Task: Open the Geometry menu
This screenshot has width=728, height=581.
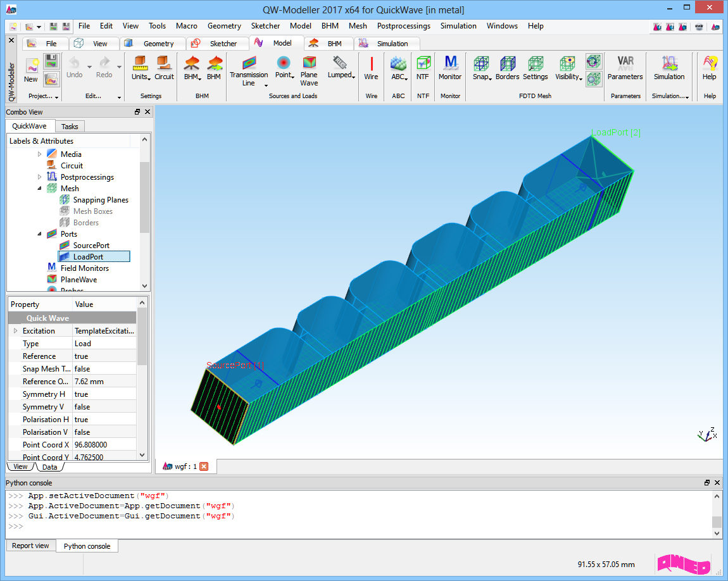Action: click(x=224, y=26)
